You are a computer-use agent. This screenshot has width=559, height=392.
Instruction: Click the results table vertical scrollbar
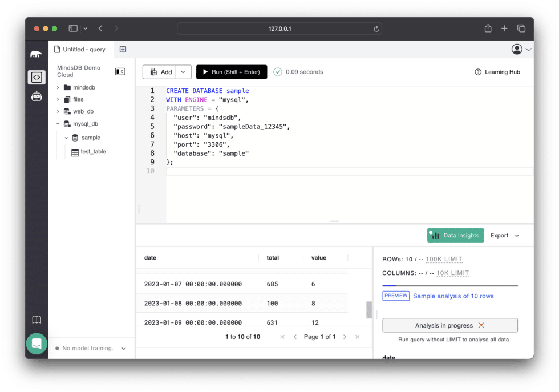click(x=369, y=310)
